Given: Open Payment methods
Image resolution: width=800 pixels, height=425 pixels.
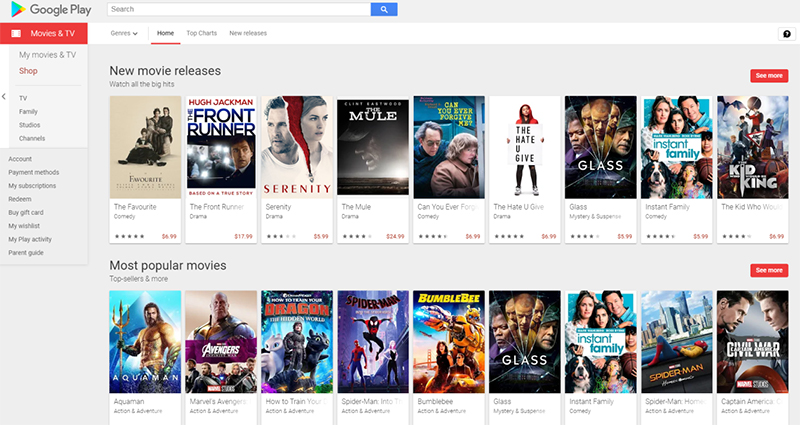Looking at the screenshot, I should pos(34,172).
